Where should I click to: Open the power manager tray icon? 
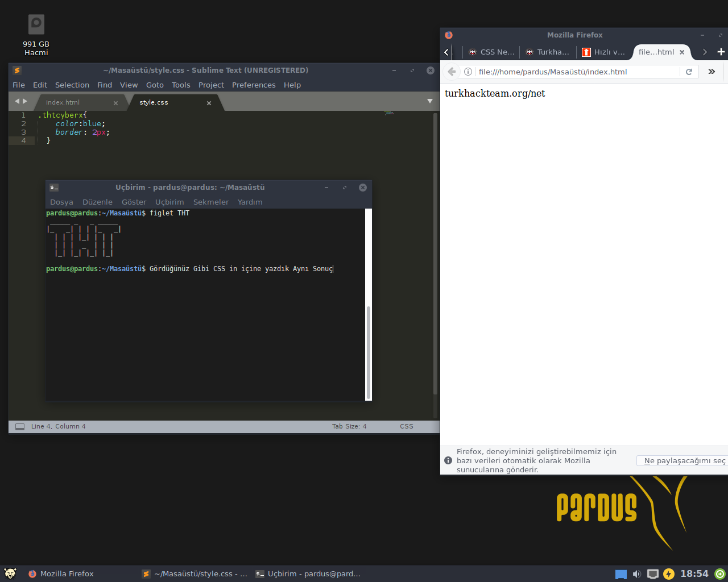point(669,574)
